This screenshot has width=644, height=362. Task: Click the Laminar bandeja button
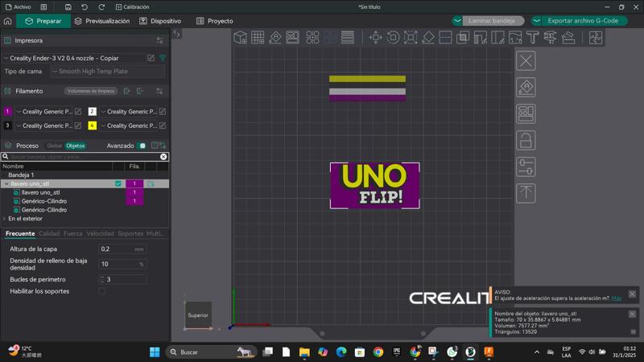(492, 21)
